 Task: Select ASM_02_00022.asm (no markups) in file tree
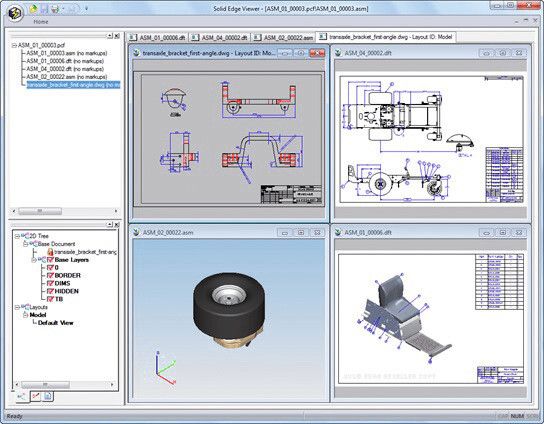(x=67, y=77)
